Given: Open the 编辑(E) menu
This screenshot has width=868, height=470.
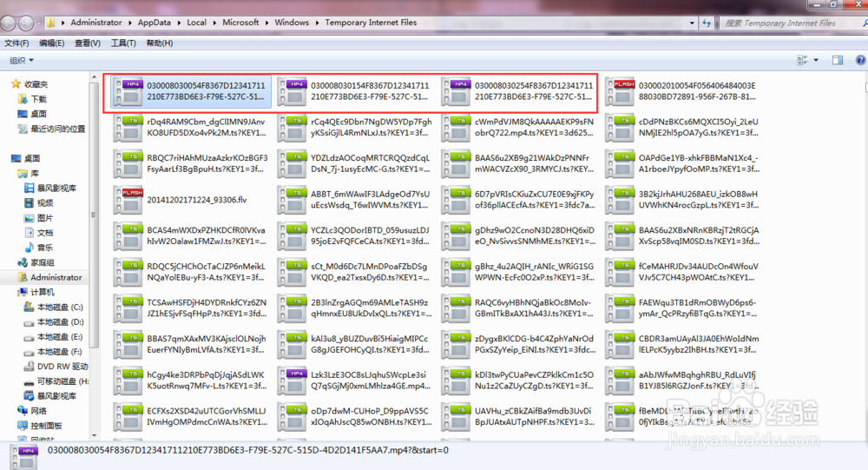Looking at the screenshot, I should (x=51, y=43).
